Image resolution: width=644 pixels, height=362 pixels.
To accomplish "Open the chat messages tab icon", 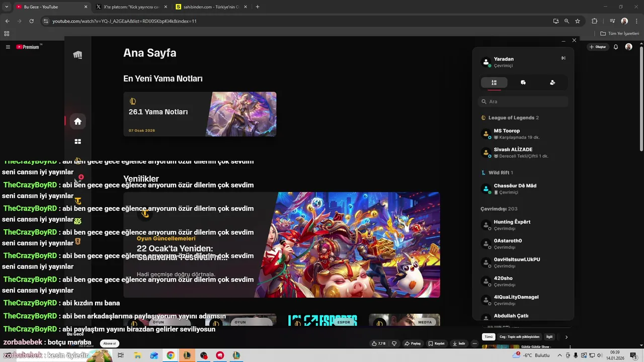I will click(523, 82).
